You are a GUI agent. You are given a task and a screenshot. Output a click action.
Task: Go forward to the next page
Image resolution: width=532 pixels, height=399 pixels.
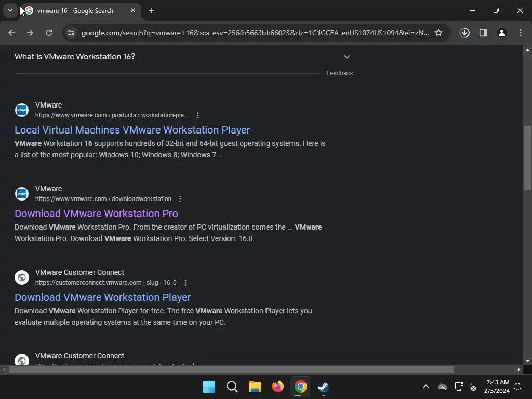[x=30, y=33]
